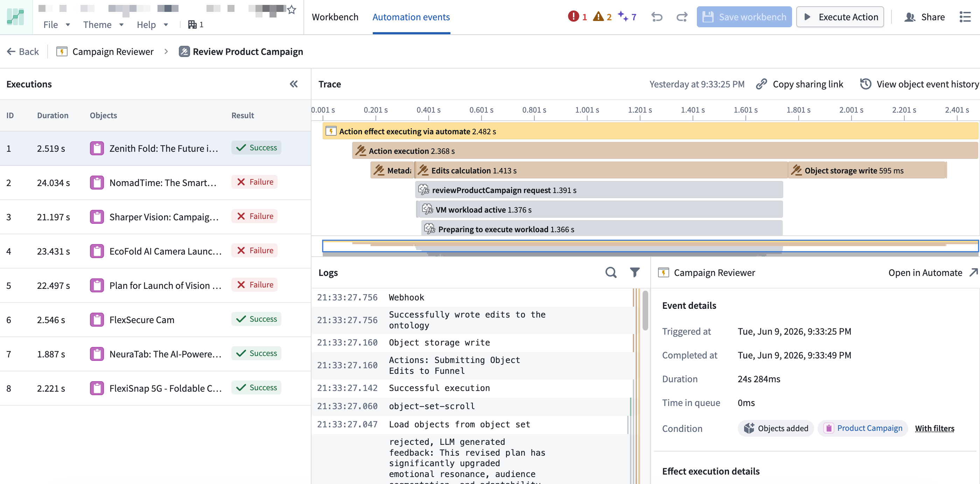980x484 pixels.
Task: Filter the logs
Action: [x=635, y=272]
